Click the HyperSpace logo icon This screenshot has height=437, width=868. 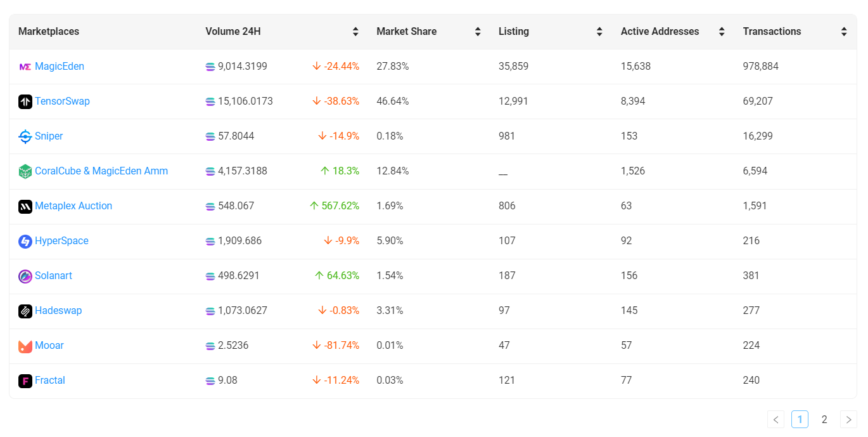coord(25,241)
